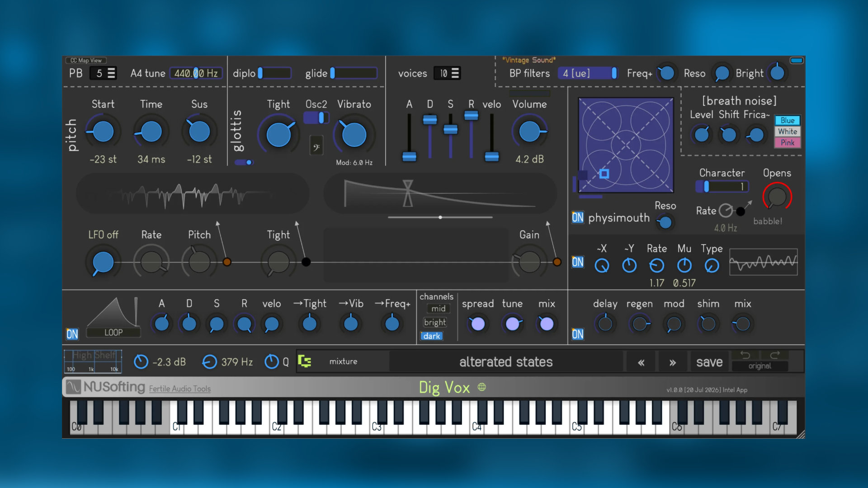
Task: Select White breath noise color
Action: (788, 131)
